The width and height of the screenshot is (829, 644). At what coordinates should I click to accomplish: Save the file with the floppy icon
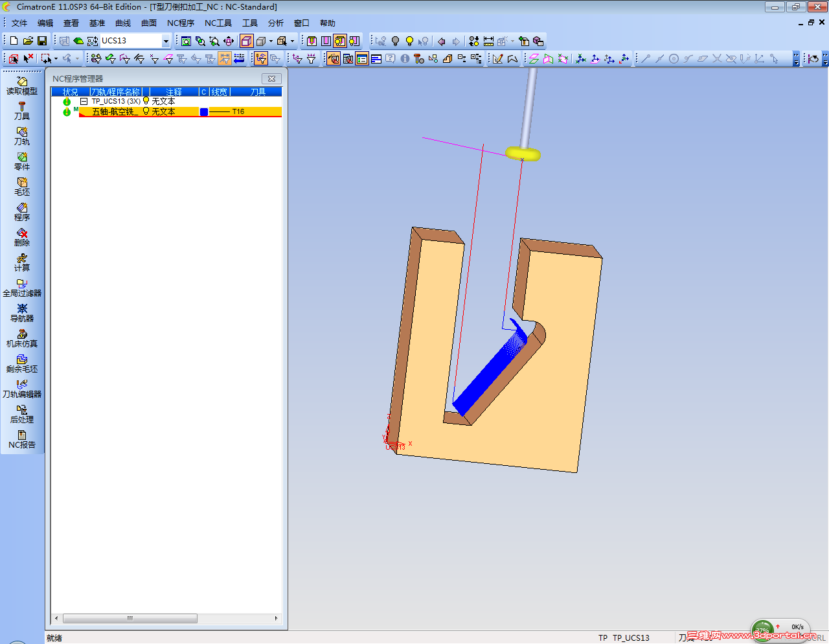point(42,41)
